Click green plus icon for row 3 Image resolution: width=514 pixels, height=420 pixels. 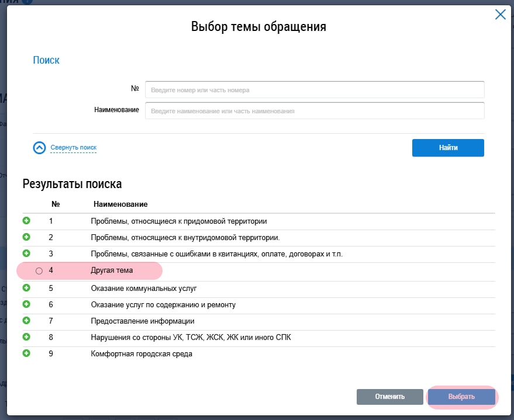coord(26,254)
